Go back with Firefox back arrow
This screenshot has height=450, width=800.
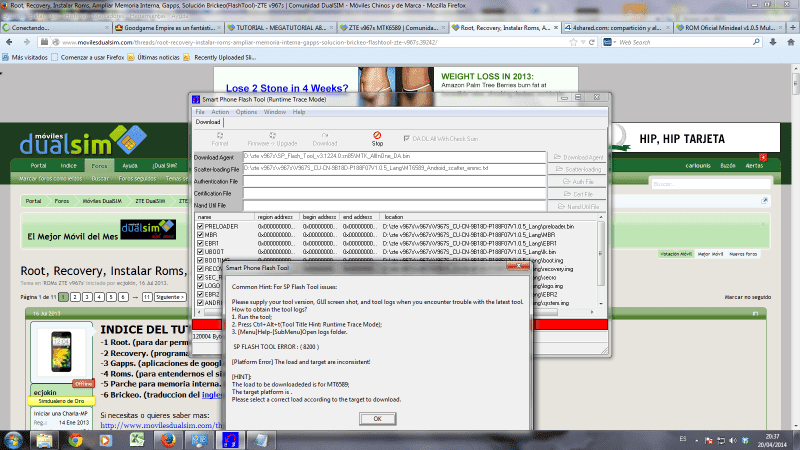coord(9,42)
